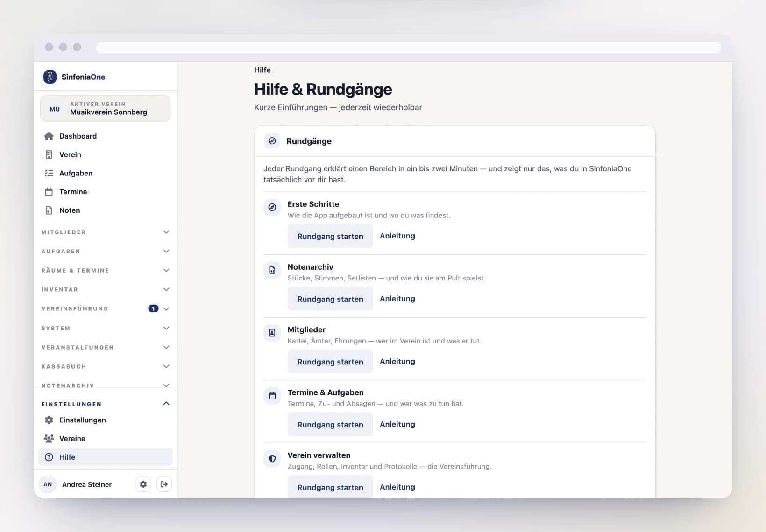This screenshot has height=532, width=766.
Task: Click the logout icon beside Andrea Steiner
Action: pyautogui.click(x=164, y=484)
